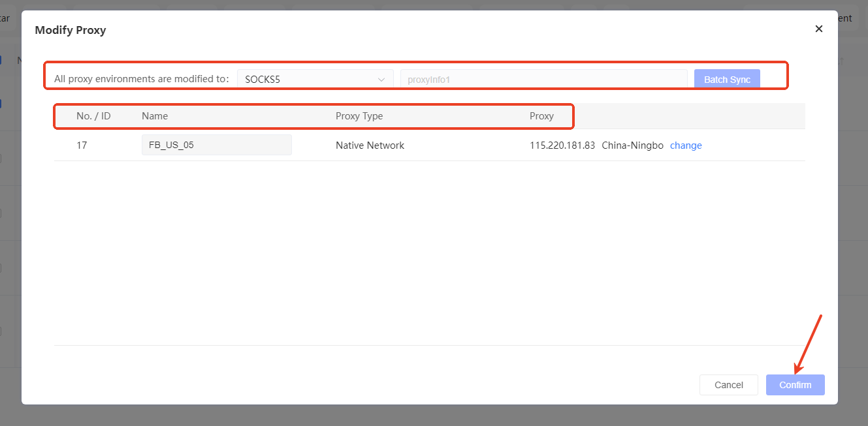The height and width of the screenshot is (426, 868).
Task: Edit the FB_US_05 name field
Action: click(x=216, y=145)
